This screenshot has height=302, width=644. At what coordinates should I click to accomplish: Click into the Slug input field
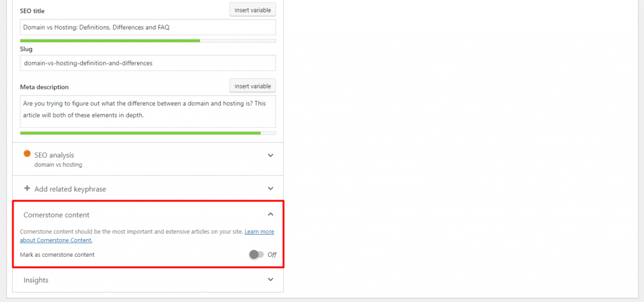(148, 64)
